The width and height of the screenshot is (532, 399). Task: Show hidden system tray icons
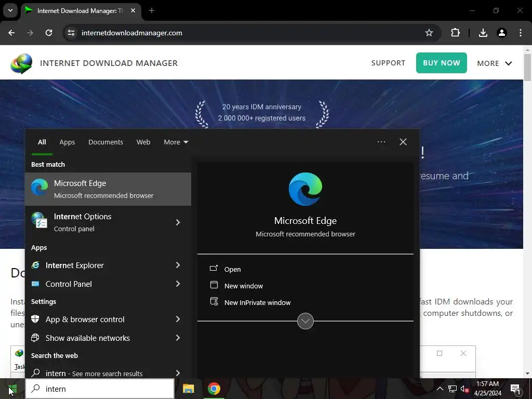(x=440, y=389)
